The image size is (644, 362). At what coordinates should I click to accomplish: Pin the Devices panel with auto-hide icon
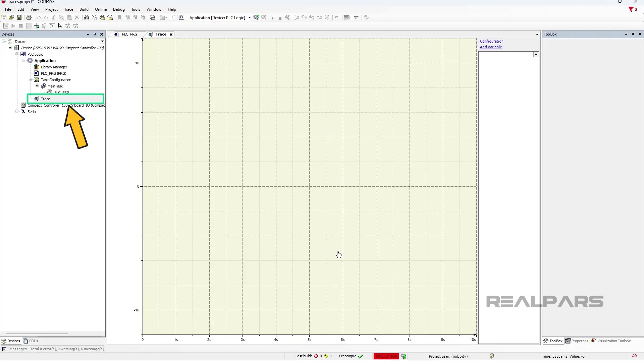click(x=95, y=34)
